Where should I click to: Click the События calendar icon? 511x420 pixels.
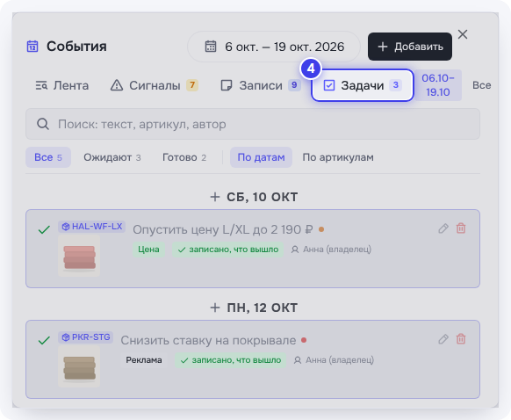[32, 47]
